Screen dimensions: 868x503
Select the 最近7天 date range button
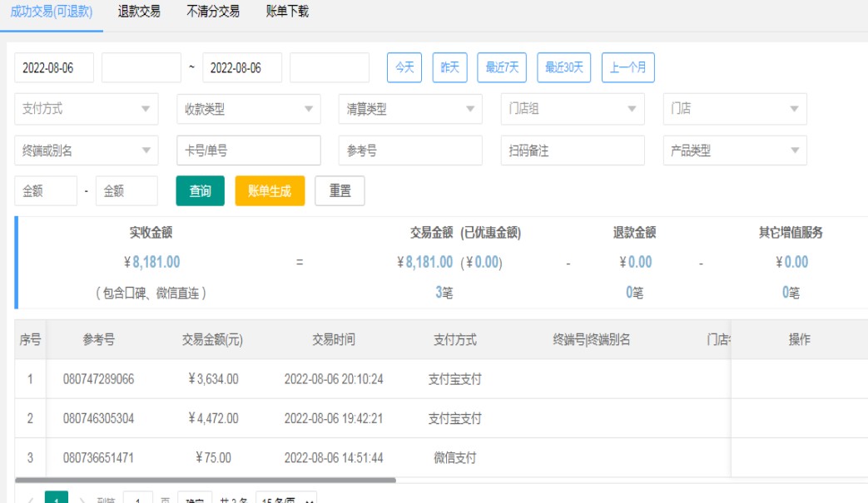point(502,68)
